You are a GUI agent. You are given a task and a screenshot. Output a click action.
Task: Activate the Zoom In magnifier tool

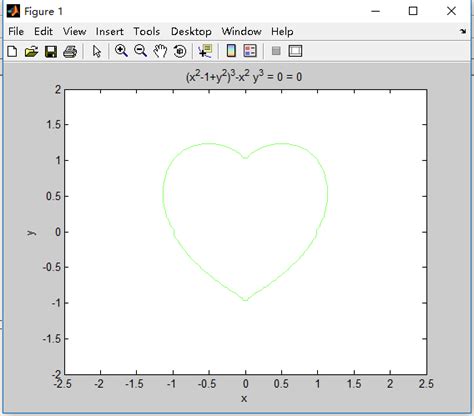pos(121,51)
